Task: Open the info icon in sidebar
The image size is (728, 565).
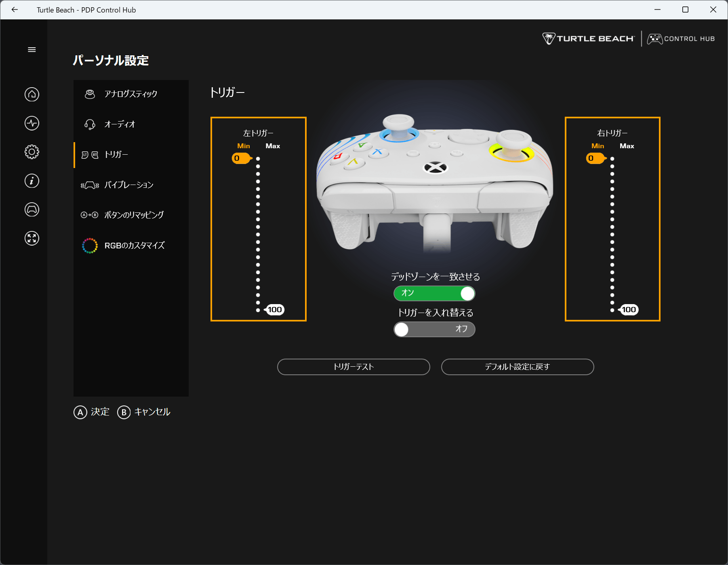Action: click(32, 181)
